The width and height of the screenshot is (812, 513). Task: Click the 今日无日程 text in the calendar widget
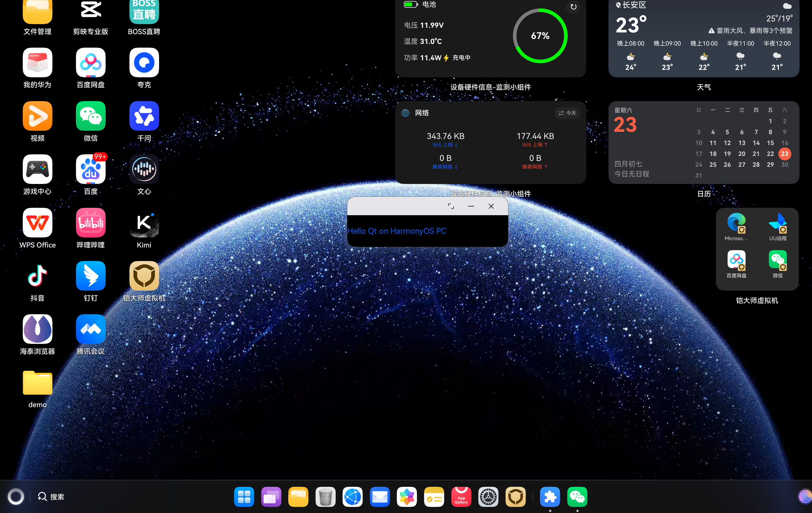pyautogui.click(x=631, y=174)
